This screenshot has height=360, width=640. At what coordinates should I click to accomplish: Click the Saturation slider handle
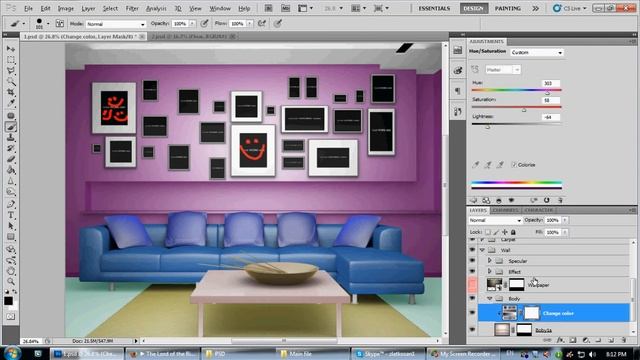pyautogui.click(x=524, y=110)
